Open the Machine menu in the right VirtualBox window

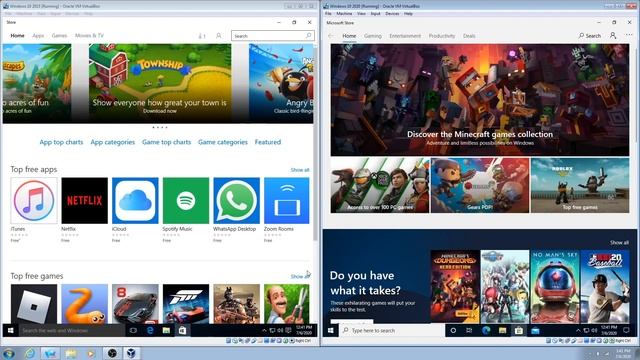pyautogui.click(x=344, y=13)
